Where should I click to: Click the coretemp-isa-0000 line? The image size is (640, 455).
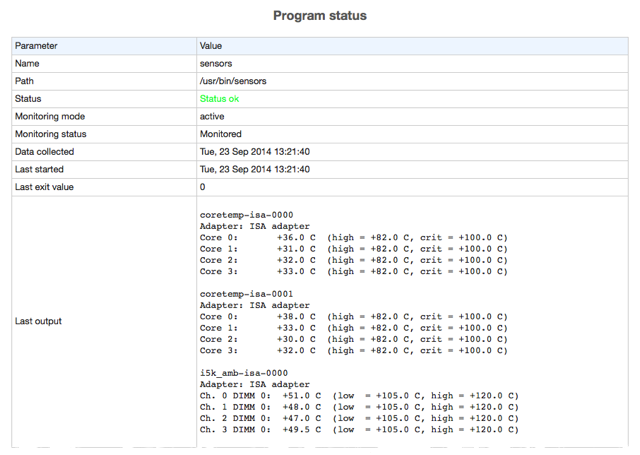(x=246, y=215)
